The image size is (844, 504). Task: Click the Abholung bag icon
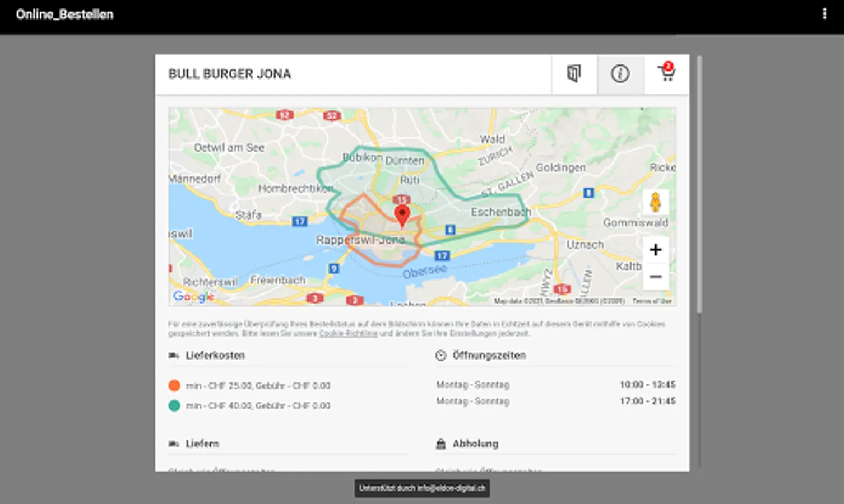[441, 444]
